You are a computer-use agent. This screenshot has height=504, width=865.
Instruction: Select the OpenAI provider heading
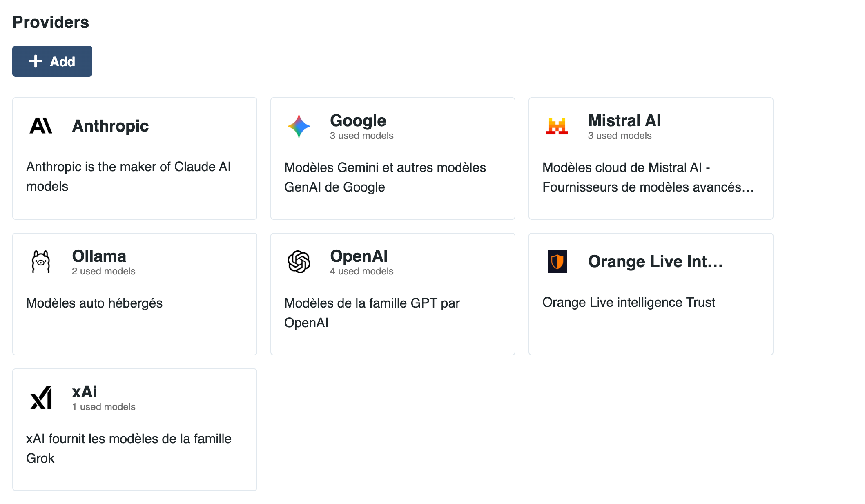point(359,256)
